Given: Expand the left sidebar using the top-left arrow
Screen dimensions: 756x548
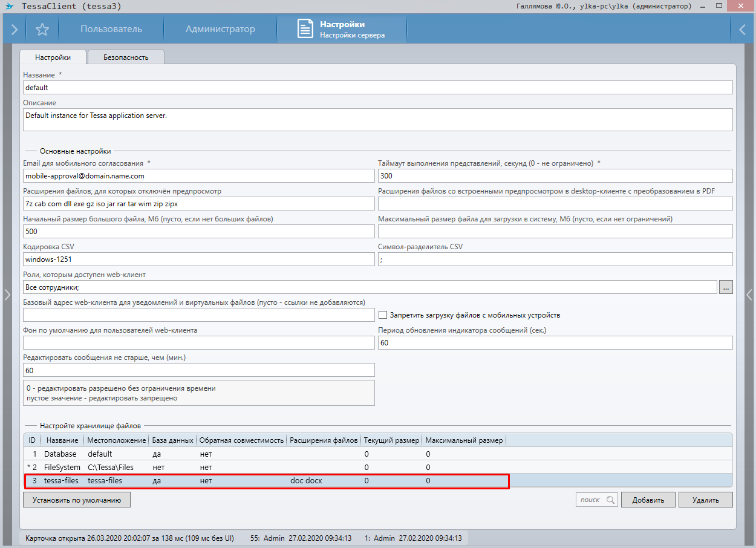Looking at the screenshot, I should click(x=15, y=29).
